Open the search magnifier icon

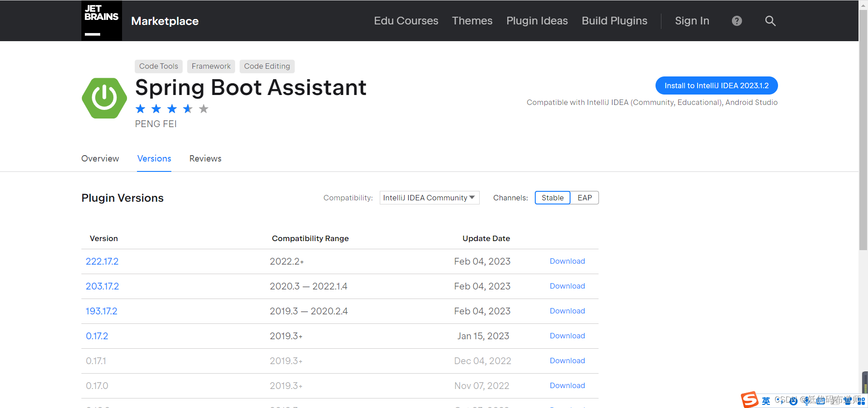tap(770, 21)
